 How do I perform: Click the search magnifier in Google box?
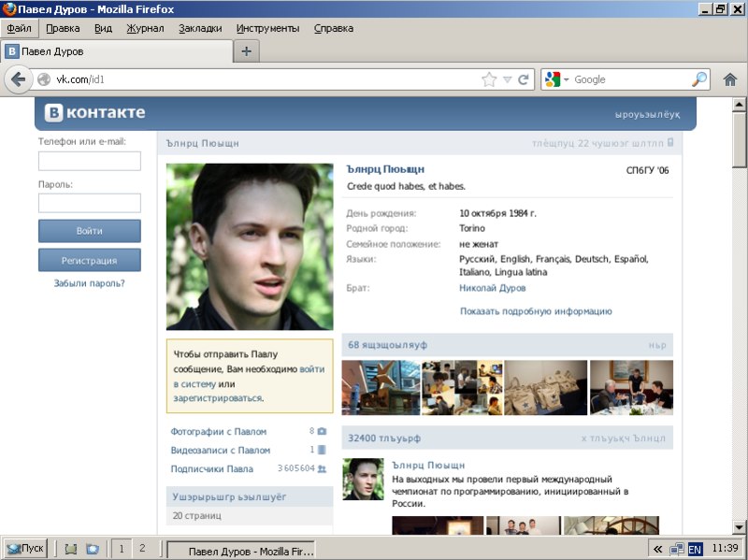pos(698,79)
